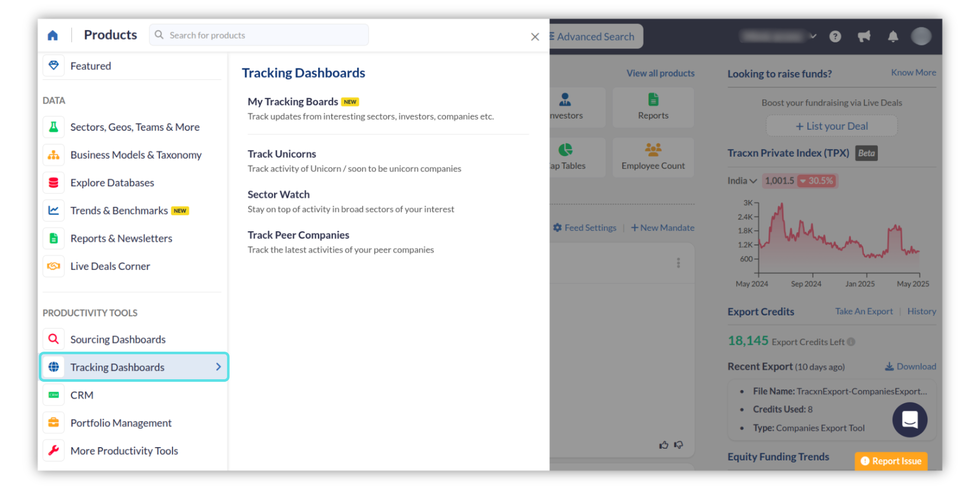This screenshot has height=490, width=980.
Task: Click the thumbs down feedback icon
Action: (678, 445)
